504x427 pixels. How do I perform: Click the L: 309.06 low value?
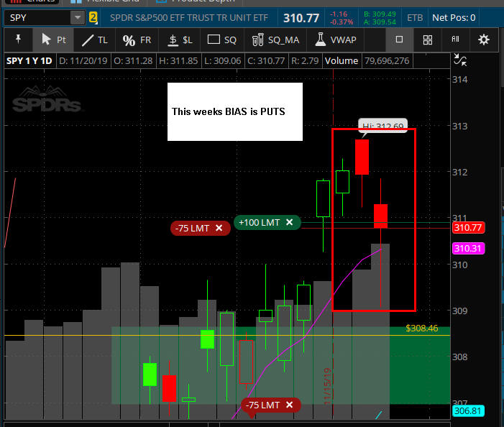222,60
